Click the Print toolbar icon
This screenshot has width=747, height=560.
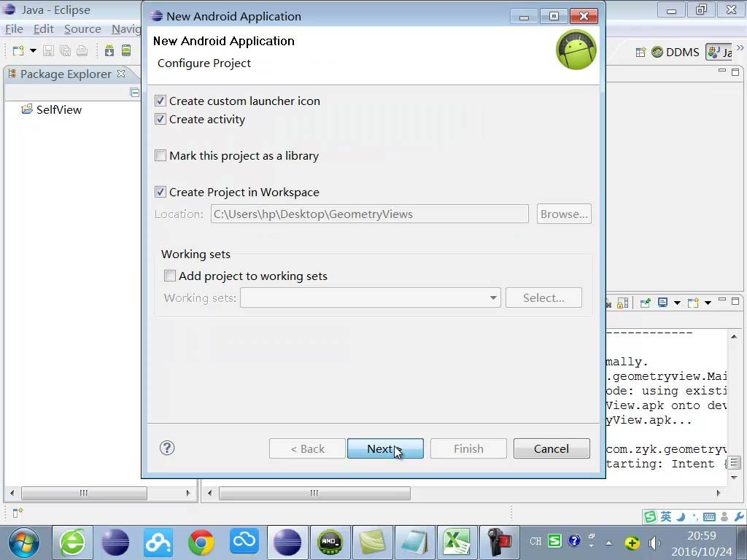tap(82, 50)
